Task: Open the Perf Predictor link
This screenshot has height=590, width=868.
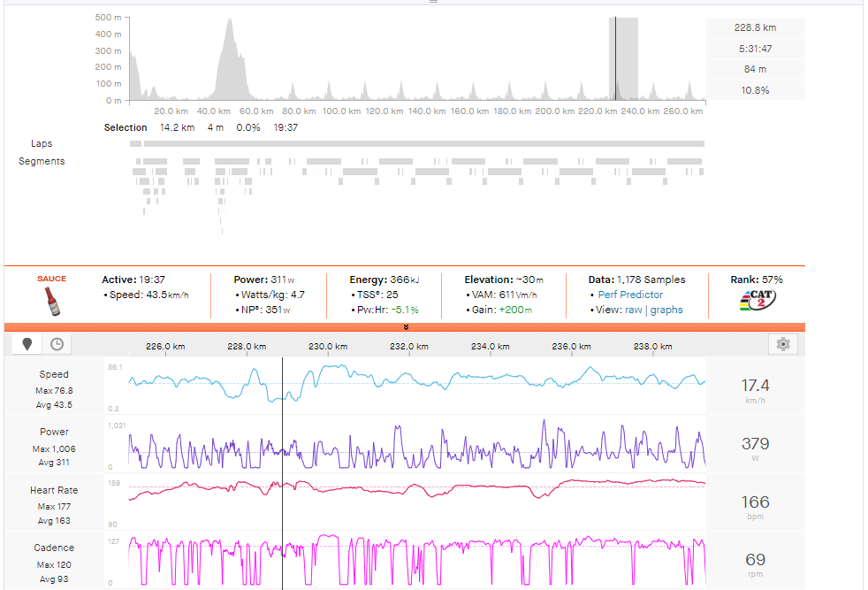Action: 630,295
